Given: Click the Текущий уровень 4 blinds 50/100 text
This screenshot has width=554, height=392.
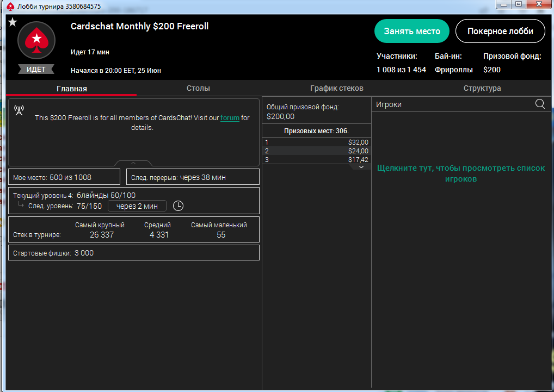Looking at the screenshot, I should click(x=74, y=196).
